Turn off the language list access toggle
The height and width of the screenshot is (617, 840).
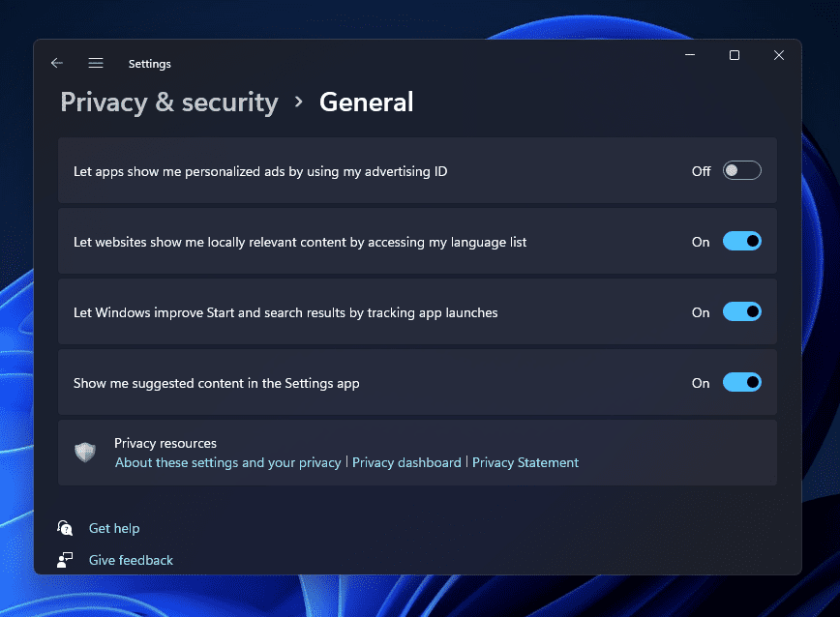pyautogui.click(x=741, y=242)
